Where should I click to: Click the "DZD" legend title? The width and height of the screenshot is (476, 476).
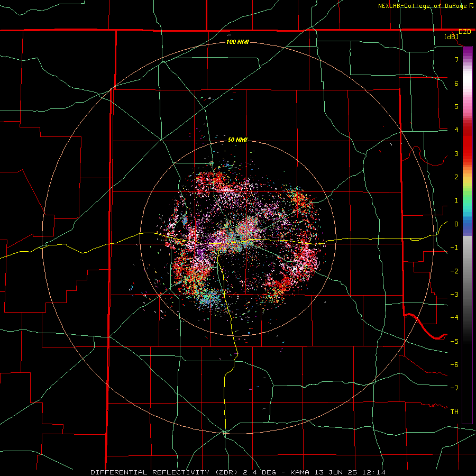click(464, 32)
